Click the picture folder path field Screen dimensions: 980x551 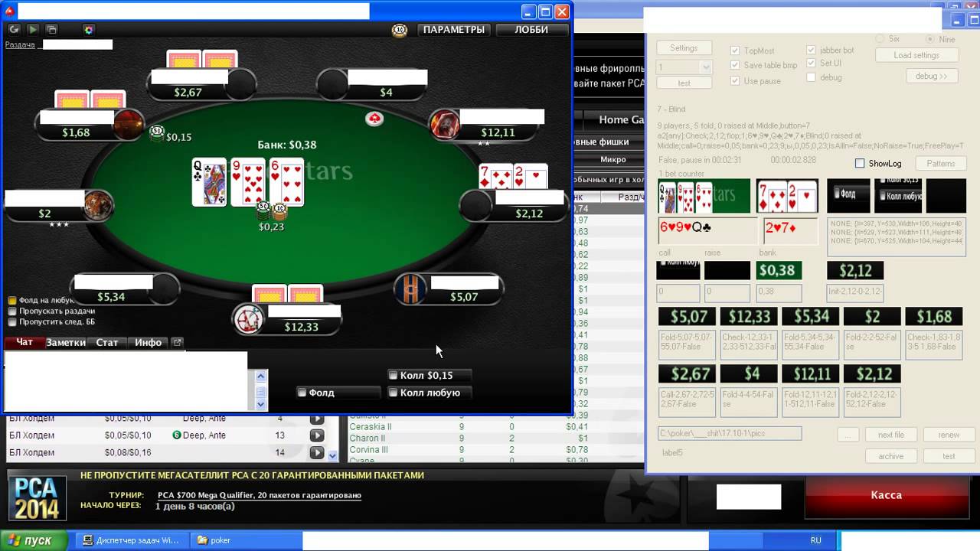point(730,434)
